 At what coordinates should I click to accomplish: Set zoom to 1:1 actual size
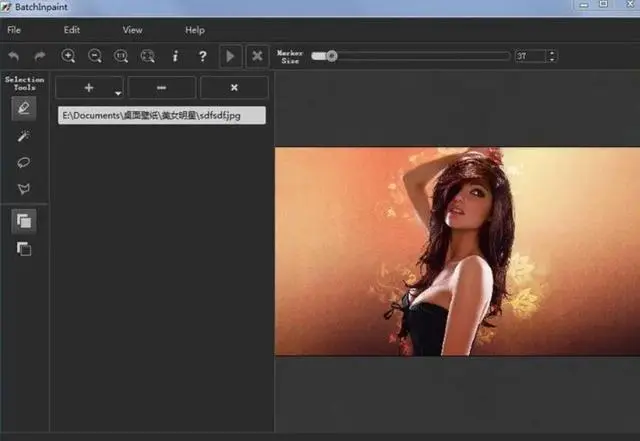[x=121, y=56]
